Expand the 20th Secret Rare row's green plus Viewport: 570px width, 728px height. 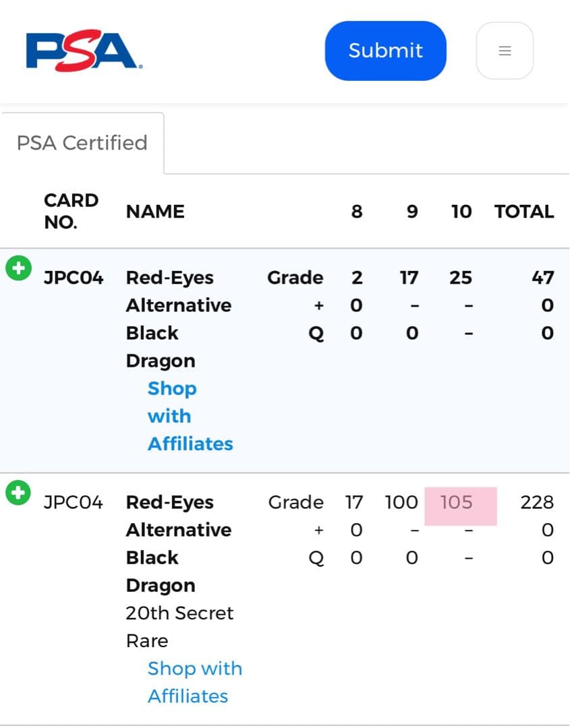click(x=18, y=493)
